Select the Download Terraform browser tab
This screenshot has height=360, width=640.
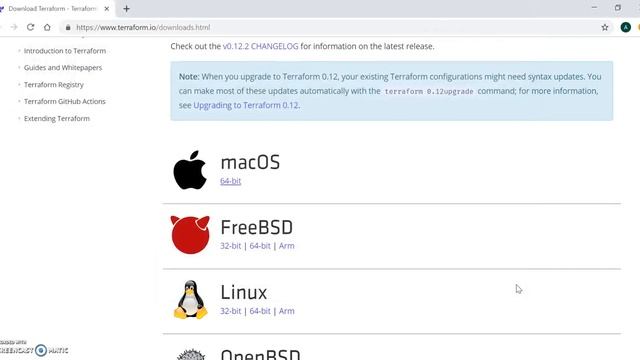click(x=55, y=9)
